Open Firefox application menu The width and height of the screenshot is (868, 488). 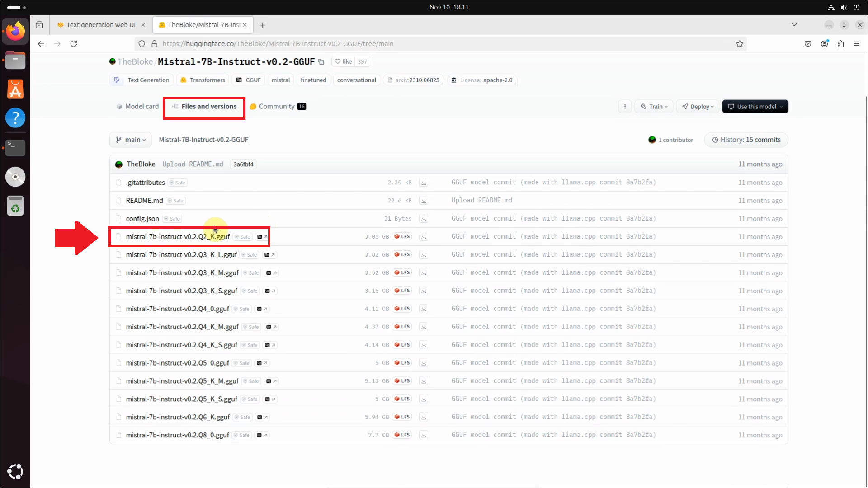point(856,44)
